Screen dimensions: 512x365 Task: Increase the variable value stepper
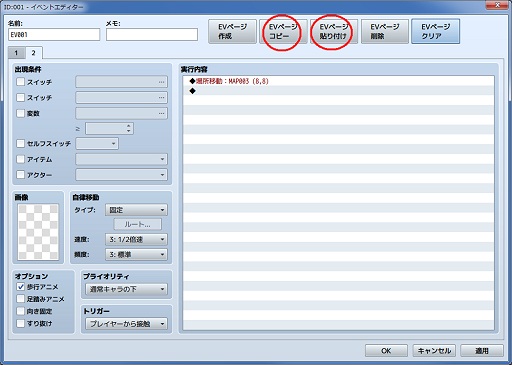point(129,126)
